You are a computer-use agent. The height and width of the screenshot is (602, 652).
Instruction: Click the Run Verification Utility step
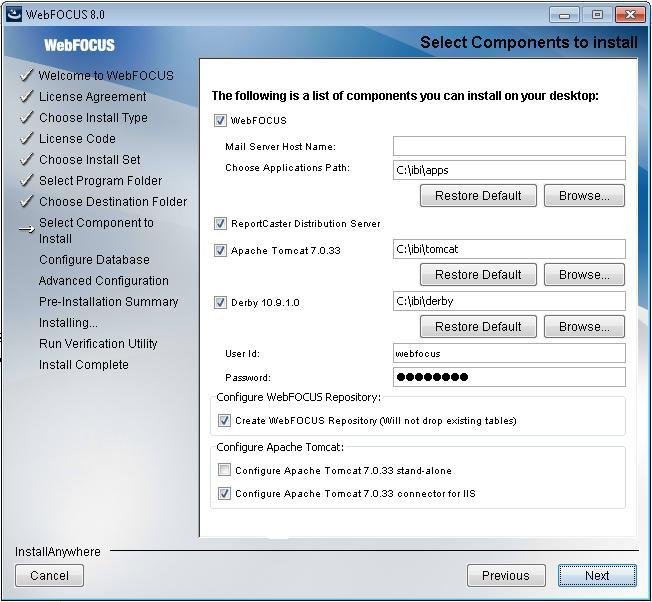(x=98, y=344)
